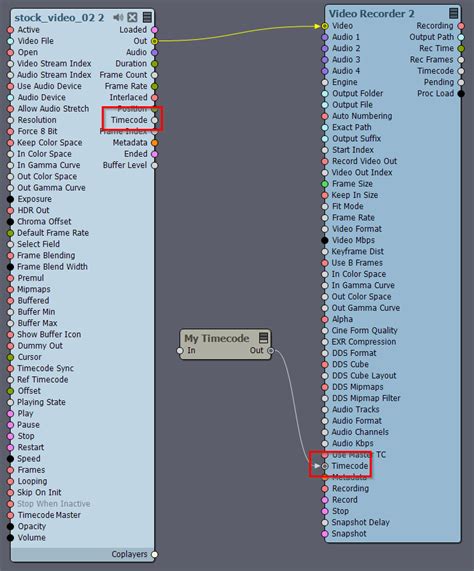Click the Timecode output pin of stock_video_02

155,120
